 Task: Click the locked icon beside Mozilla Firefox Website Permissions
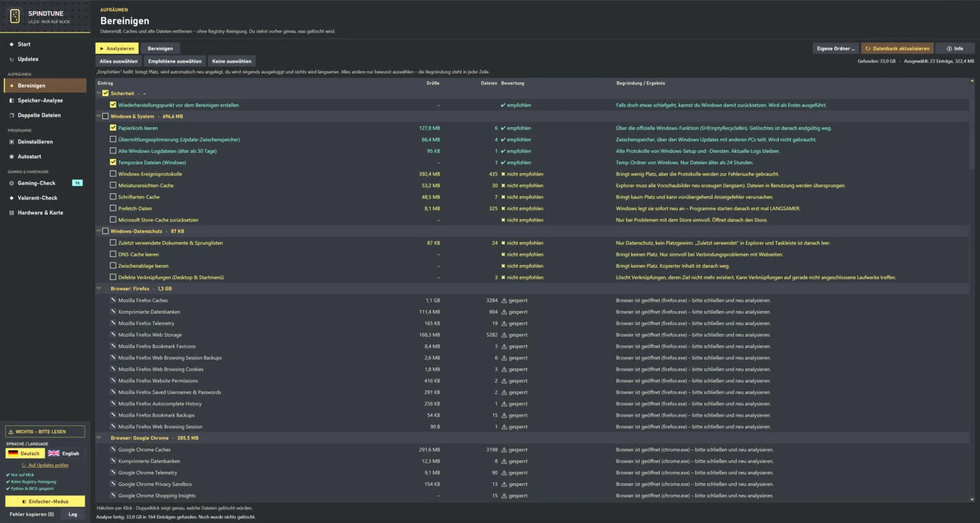pyautogui.click(x=113, y=380)
